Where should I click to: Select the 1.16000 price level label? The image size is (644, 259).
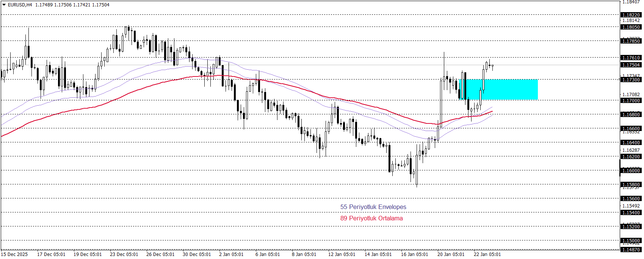pyautogui.click(x=631, y=171)
